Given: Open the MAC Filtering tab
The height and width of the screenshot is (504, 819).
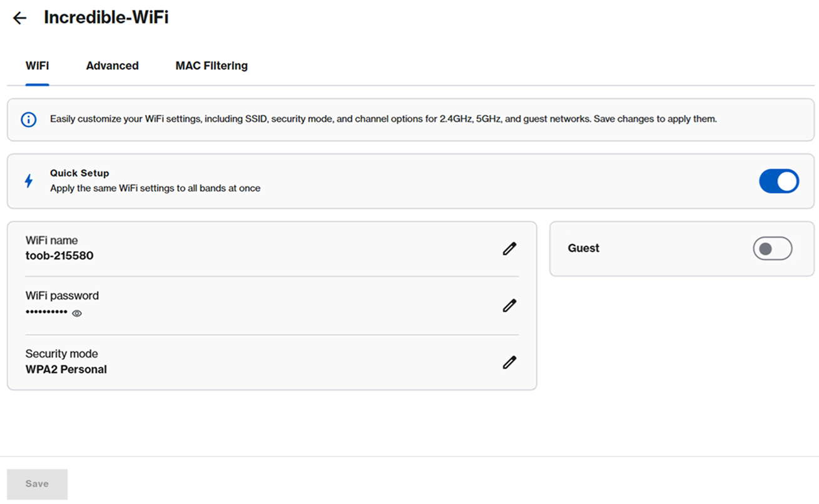Looking at the screenshot, I should tap(211, 65).
